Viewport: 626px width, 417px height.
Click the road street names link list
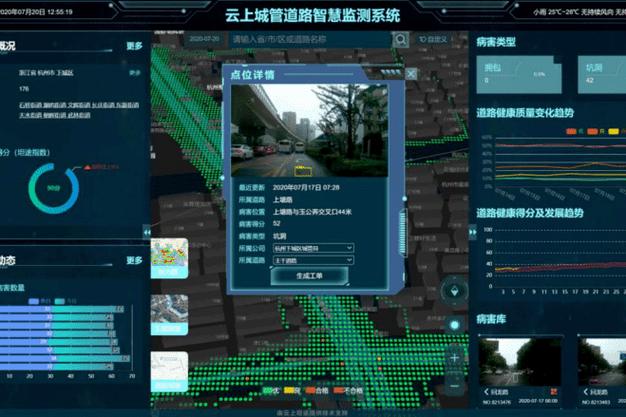pyautogui.click(x=79, y=110)
